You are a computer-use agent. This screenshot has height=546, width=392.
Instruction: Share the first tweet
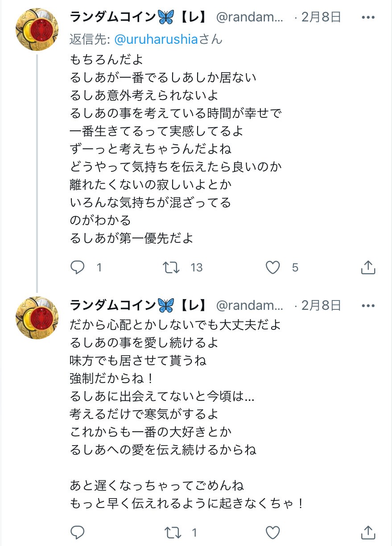tap(367, 267)
